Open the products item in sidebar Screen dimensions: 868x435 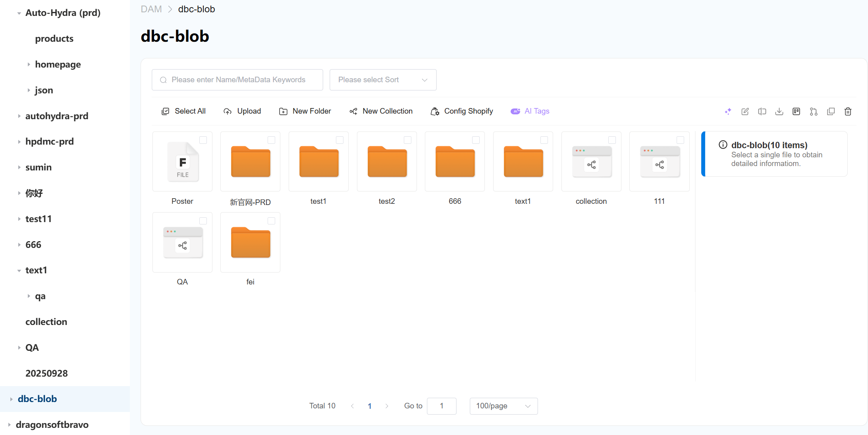pyautogui.click(x=54, y=39)
